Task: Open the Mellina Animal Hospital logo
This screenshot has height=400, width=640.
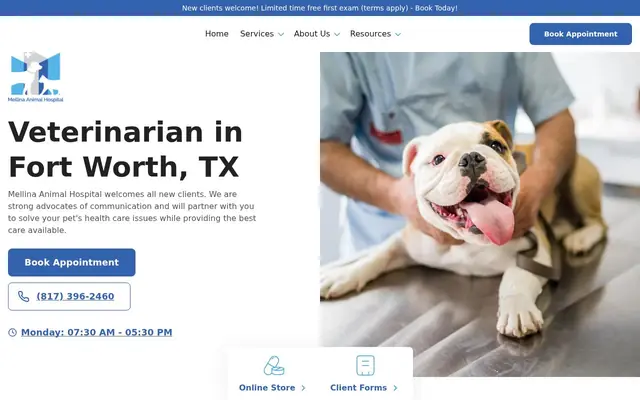Action: pyautogui.click(x=36, y=76)
